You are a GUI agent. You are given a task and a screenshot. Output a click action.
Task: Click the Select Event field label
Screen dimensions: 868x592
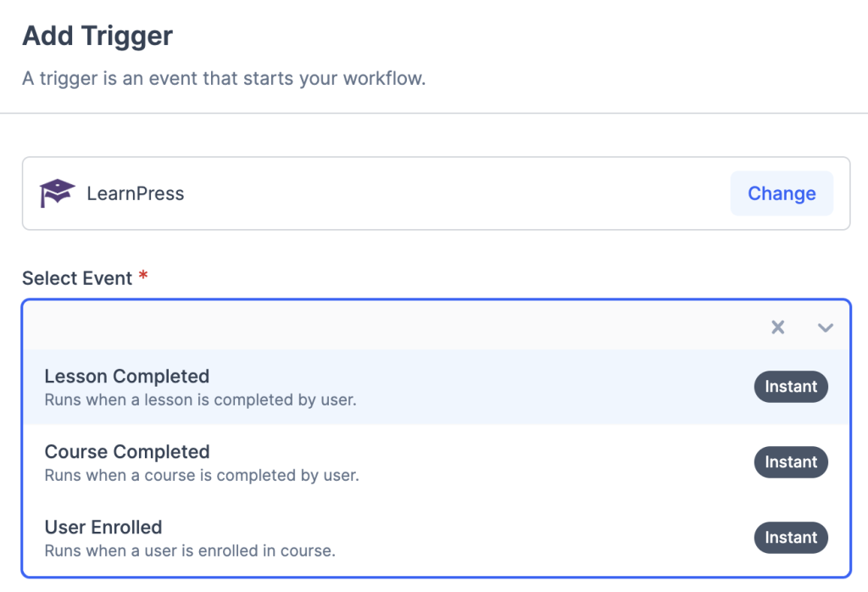tap(77, 278)
